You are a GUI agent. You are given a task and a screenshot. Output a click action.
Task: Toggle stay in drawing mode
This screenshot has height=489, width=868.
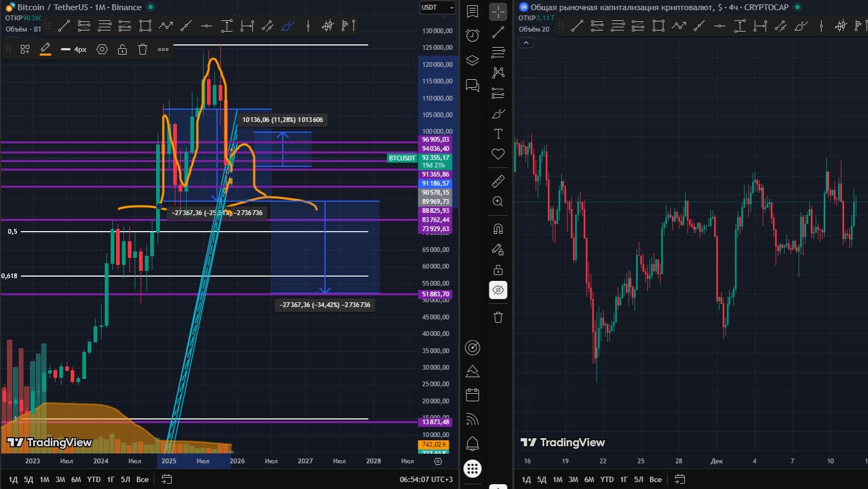click(498, 249)
